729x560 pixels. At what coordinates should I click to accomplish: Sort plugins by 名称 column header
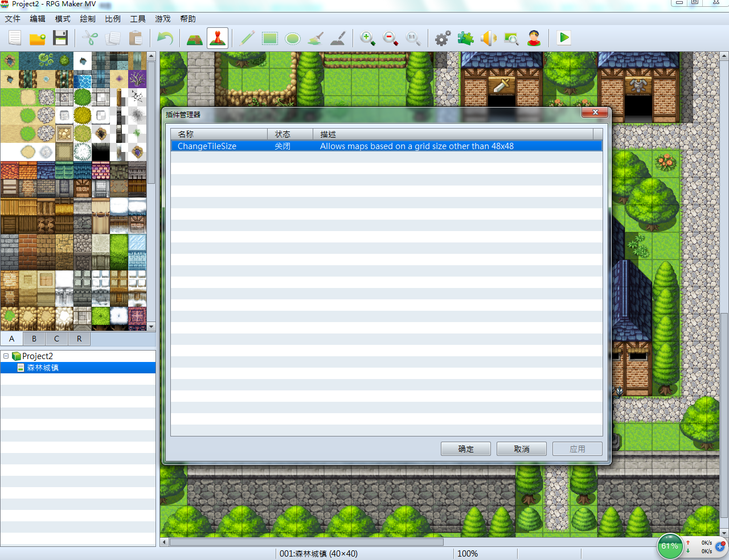click(219, 134)
